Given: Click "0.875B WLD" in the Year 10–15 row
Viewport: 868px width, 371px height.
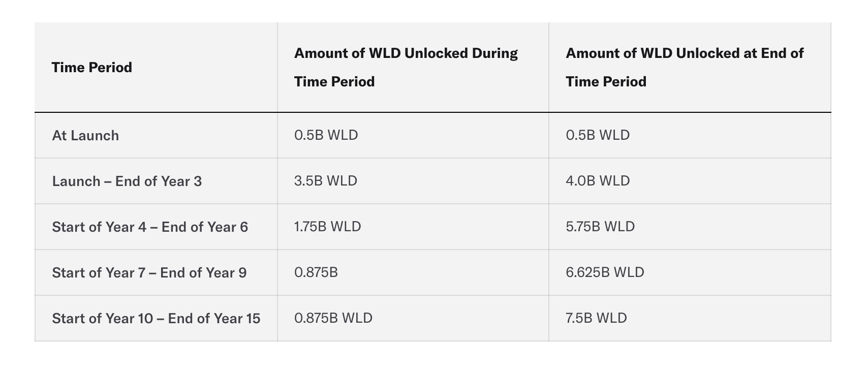Looking at the screenshot, I should tap(333, 318).
